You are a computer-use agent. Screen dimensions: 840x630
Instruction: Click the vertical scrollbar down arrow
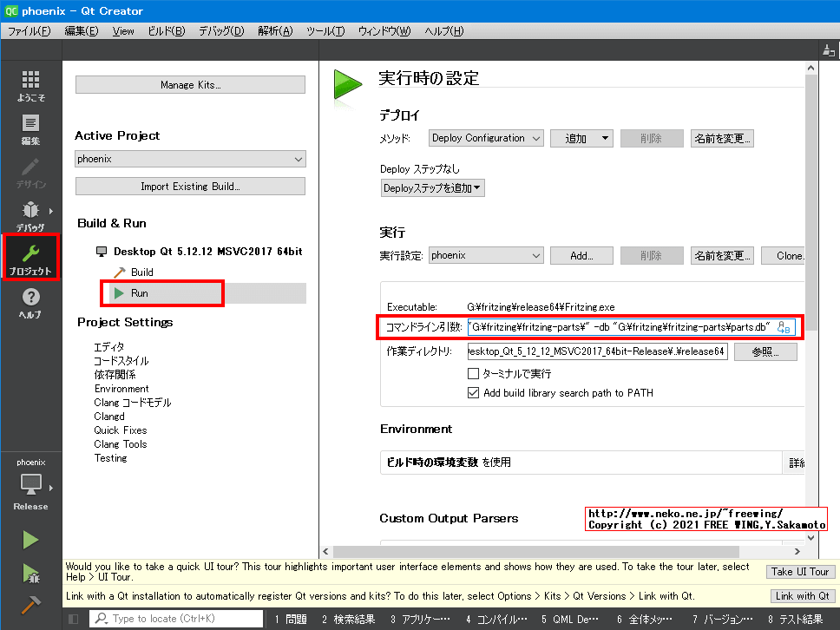(x=811, y=538)
